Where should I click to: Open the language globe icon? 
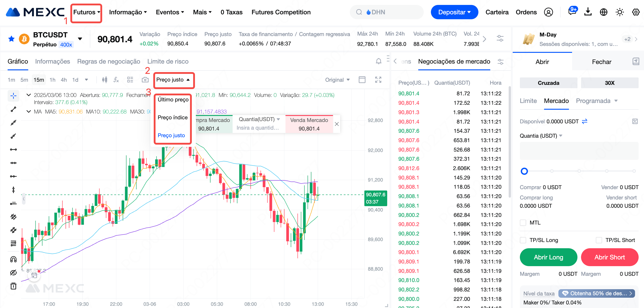(x=603, y=12)
